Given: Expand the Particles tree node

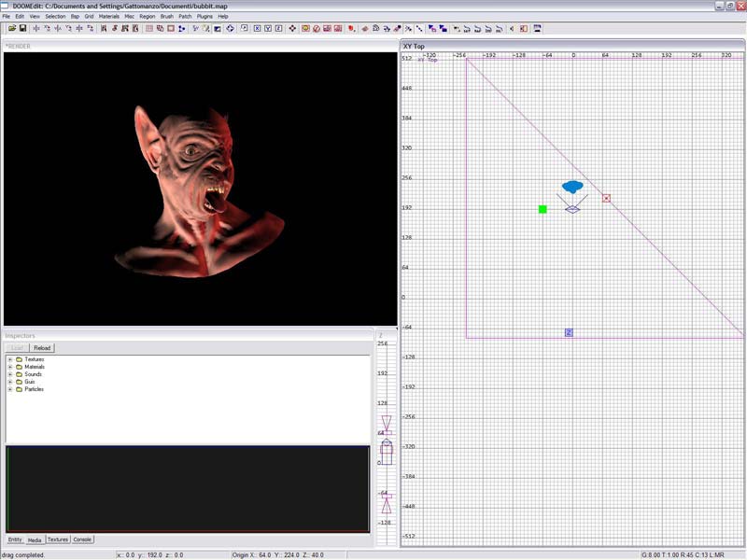Looking at the screenshot, I should pyautogui.click(x=10, y=389).
